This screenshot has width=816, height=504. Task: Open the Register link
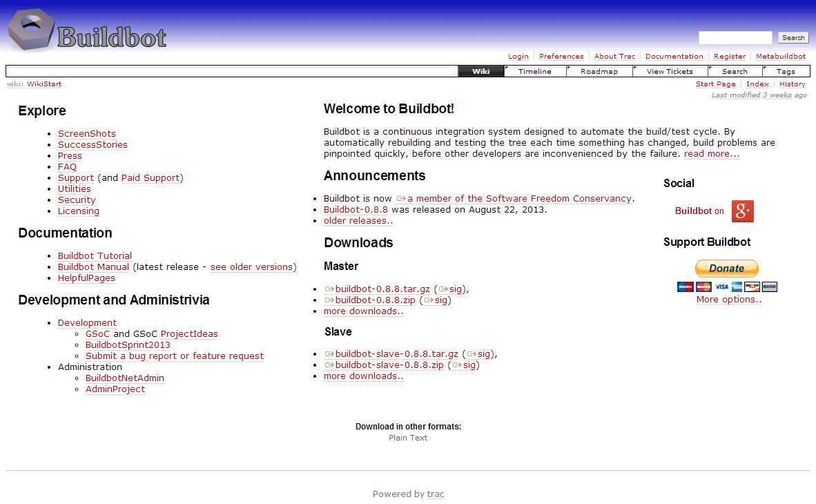coord(730,56)
